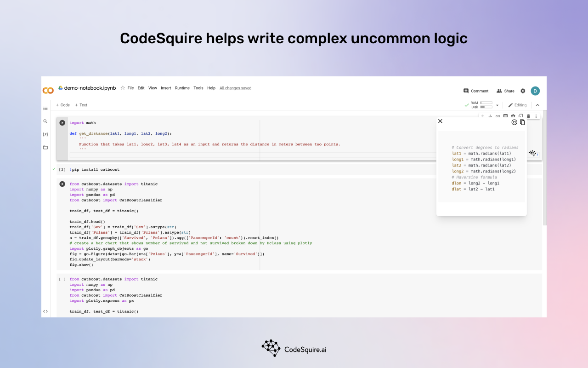The height and width of the screenshot is (368, 588).
Task: Click the suggested code block in the popup
Action: 481,167
